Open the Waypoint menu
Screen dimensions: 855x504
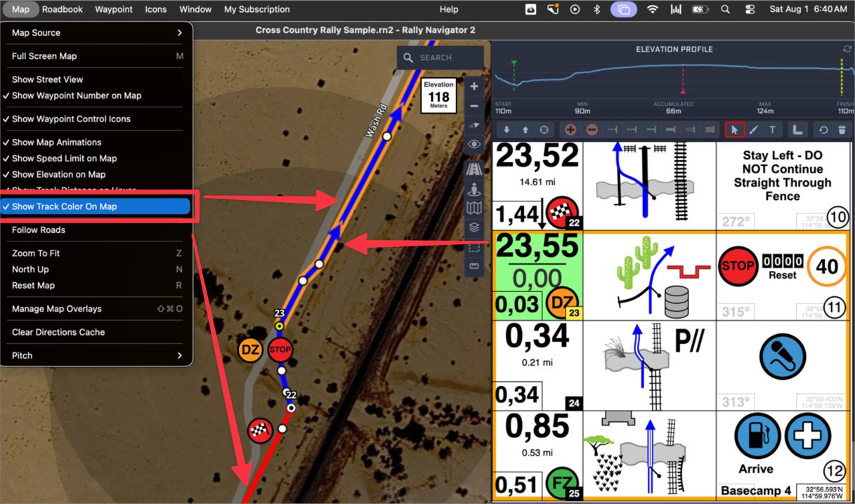click(x=114, y=9)
